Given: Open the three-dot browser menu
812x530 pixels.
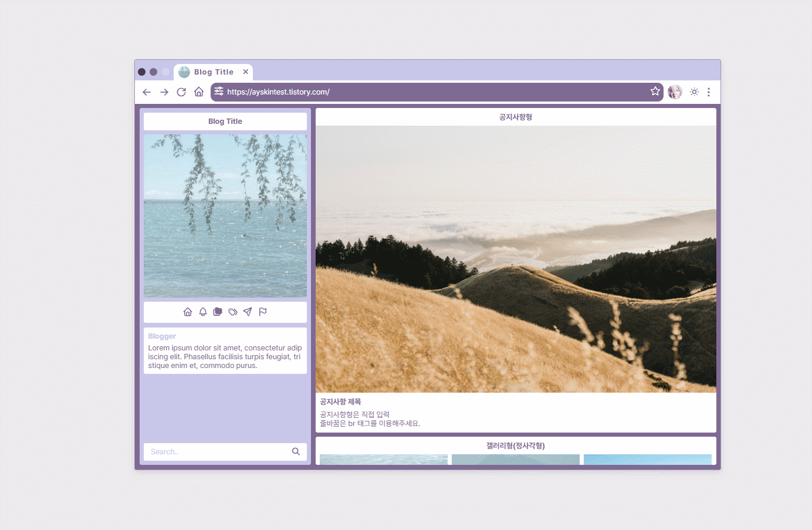Looking at the screenshot, I should (x=709, y=92).
